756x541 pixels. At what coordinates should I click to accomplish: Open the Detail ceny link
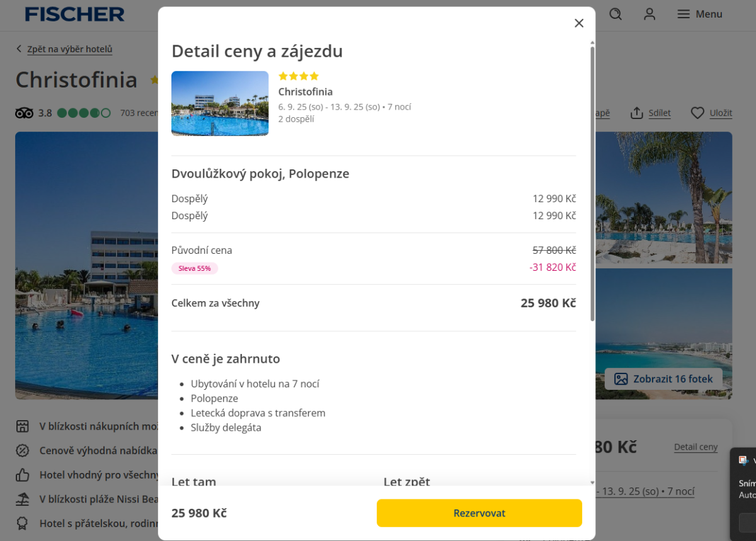coord(696,447)
